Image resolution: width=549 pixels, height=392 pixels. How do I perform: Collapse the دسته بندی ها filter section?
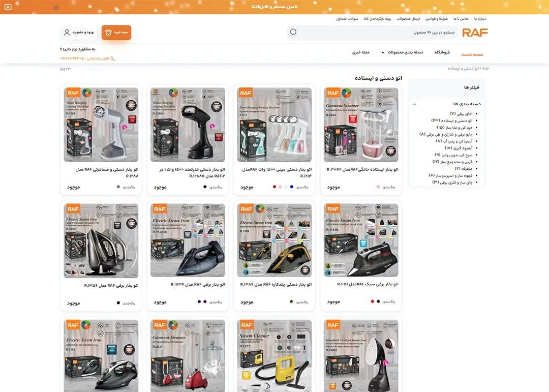(x=415, y=104)
